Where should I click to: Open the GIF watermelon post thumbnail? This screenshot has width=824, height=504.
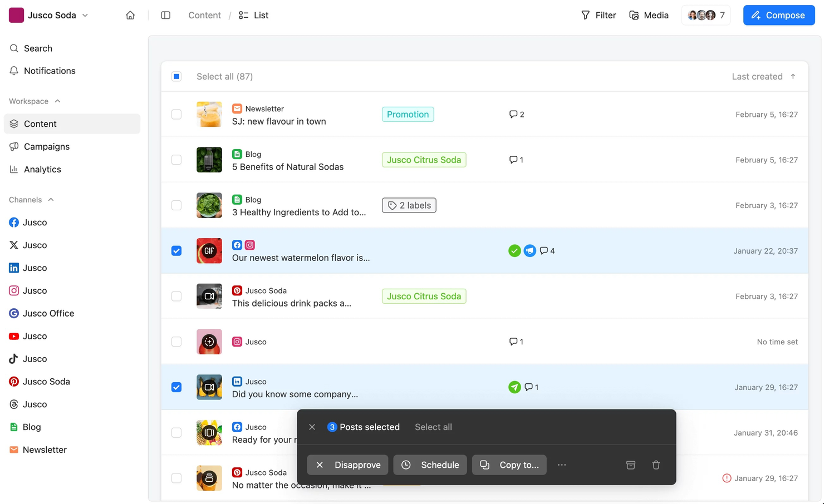click(x=209, y=251)
